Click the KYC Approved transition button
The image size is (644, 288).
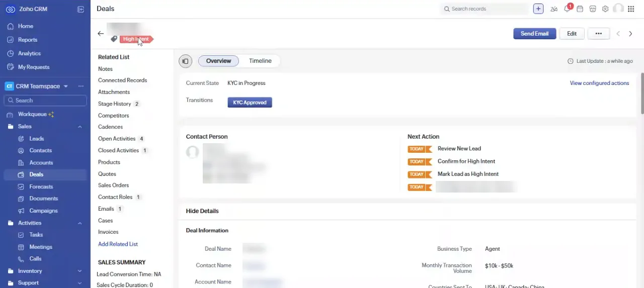[250, 103]
